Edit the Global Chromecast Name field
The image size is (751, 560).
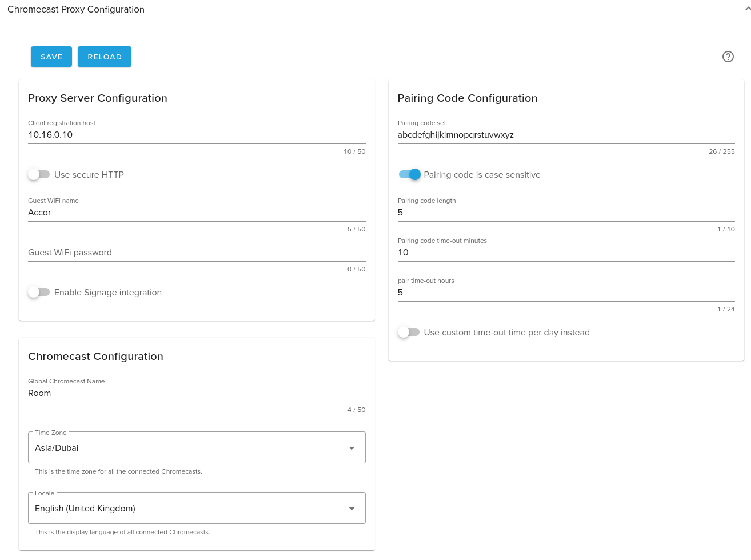[197, 393]
